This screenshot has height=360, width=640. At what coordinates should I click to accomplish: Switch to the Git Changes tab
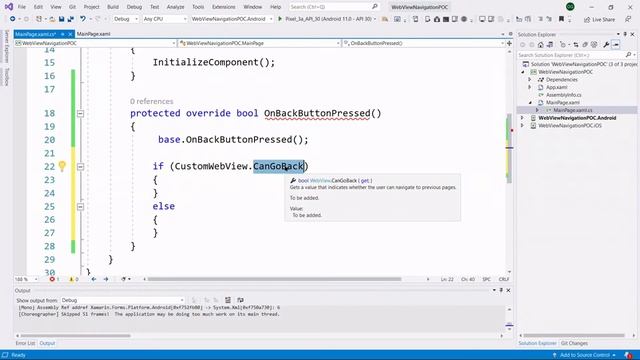click(x=574, y=343)
